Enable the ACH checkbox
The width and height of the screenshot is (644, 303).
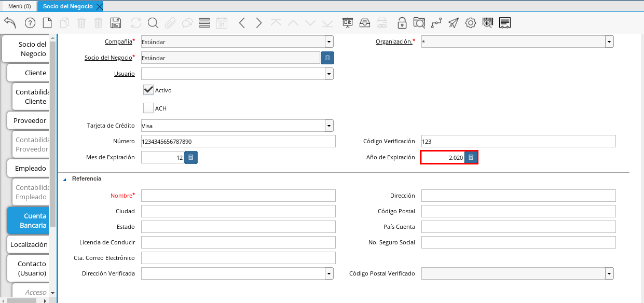click(148, 108)
